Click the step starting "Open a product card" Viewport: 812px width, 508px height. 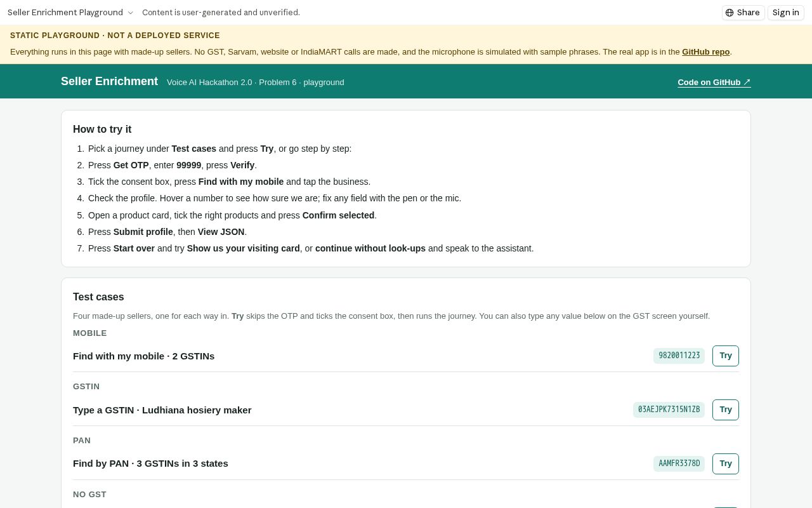click(232, 215)
